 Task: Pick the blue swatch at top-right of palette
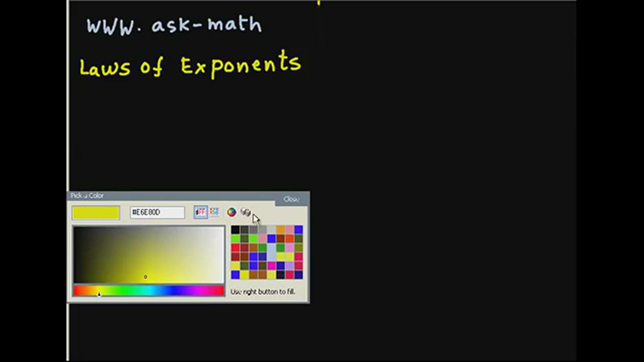pyautogui.click(x=299, y=230)
